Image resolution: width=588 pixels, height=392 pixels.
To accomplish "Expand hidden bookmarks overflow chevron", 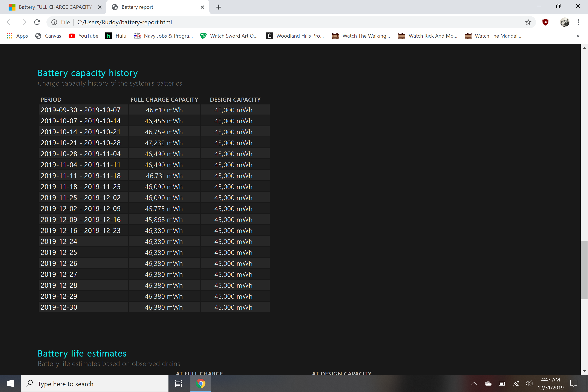I will pyautogui.click(x=578, y=36).
